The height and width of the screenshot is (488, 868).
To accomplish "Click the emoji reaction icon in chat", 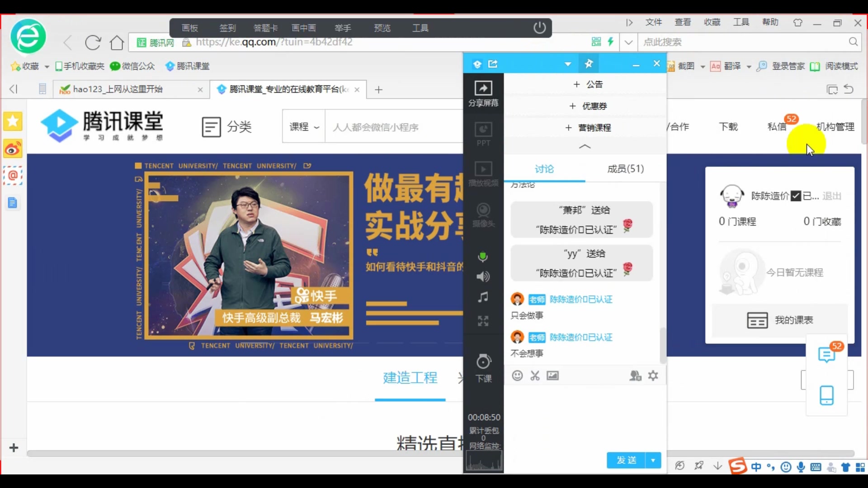I will pos(517,375).
